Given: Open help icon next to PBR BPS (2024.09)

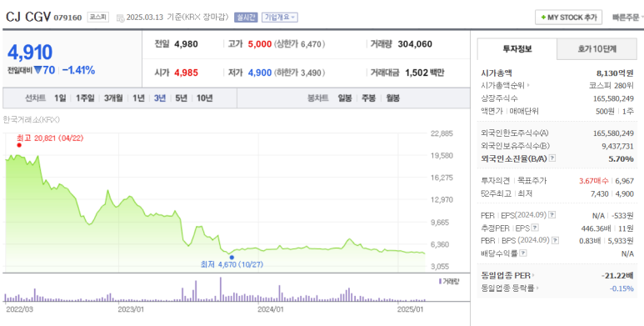Looking at the screenshot, I should click(556, 240).
